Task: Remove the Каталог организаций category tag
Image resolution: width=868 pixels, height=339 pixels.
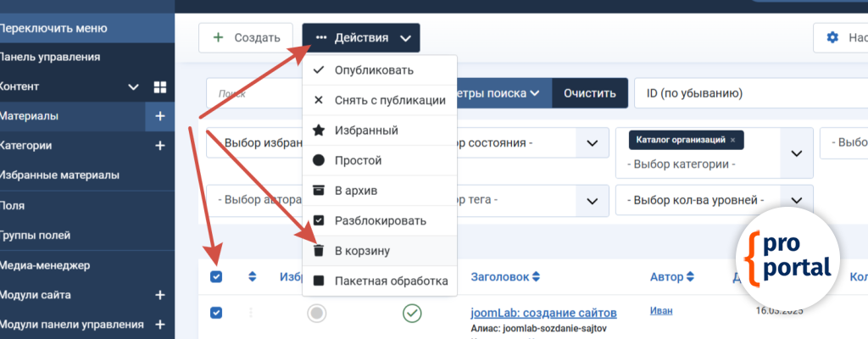Action: point(732,139)
